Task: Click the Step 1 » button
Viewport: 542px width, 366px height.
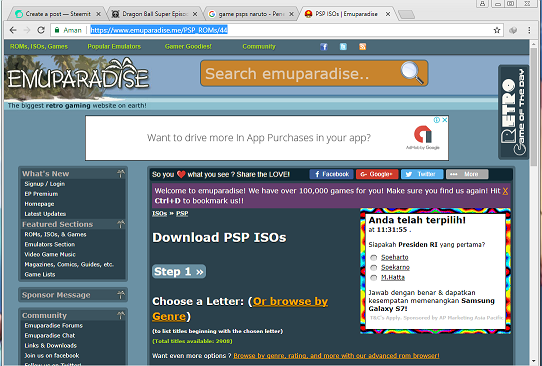Action: pyautogui.click(x=179, y=271)
